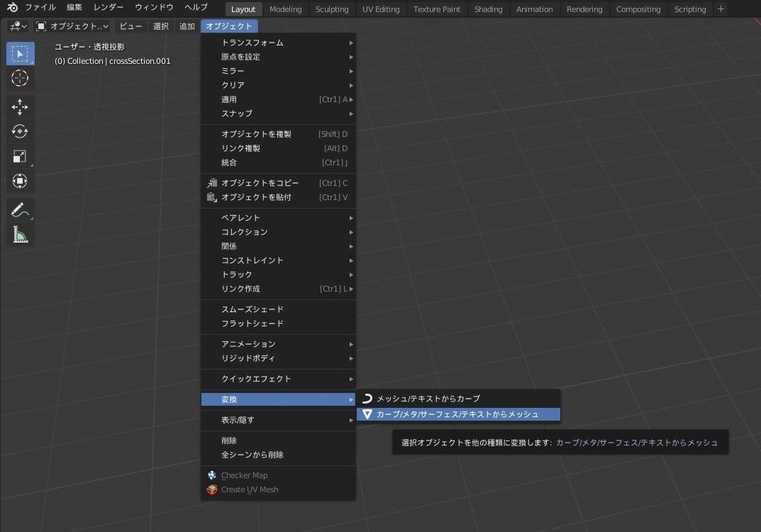Select the Select Box tool

[20, 53]
